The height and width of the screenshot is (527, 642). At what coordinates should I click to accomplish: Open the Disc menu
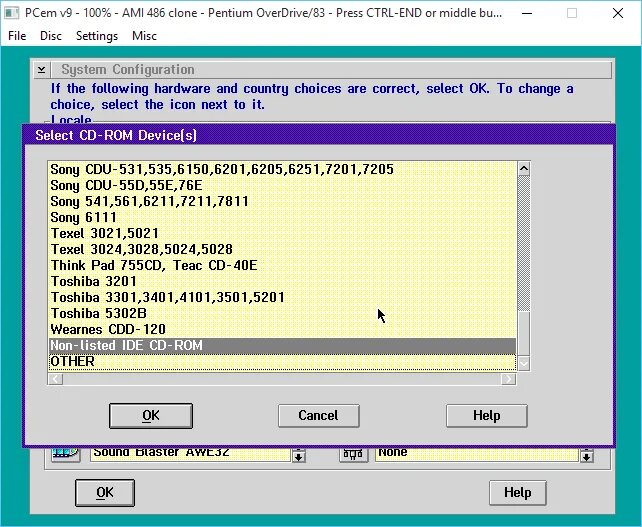coord(51,36)
